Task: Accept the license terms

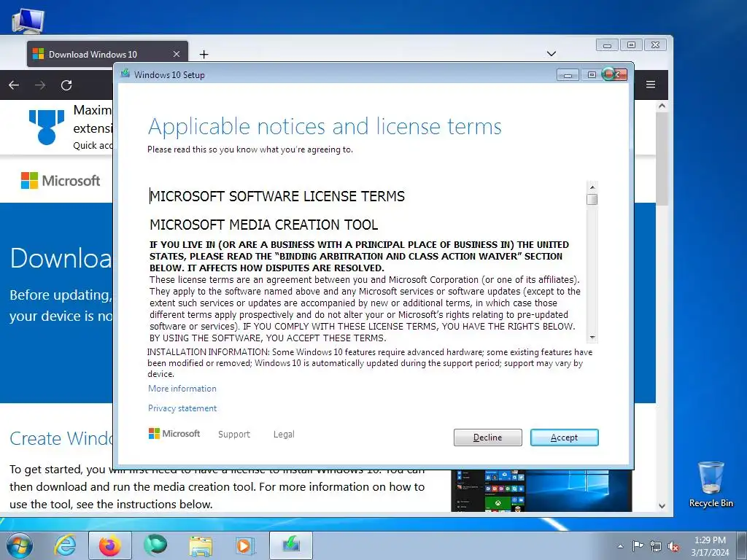Action: tap(564, 437)
